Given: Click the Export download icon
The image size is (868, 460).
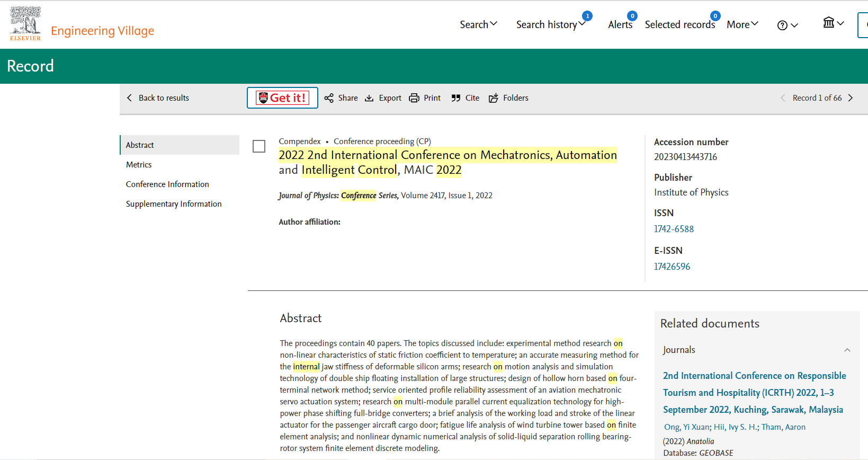Looking at the screenshot, I should point(369,98).
